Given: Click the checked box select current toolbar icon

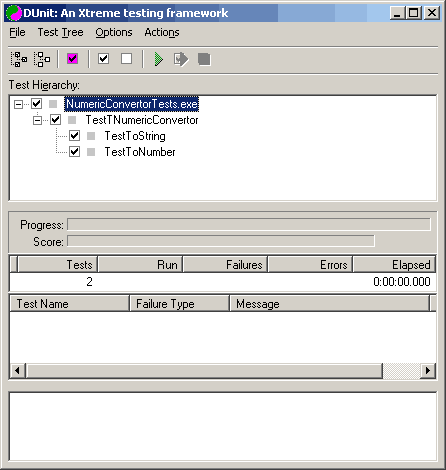Looking at the screenshot, I should tap(104, 59).
